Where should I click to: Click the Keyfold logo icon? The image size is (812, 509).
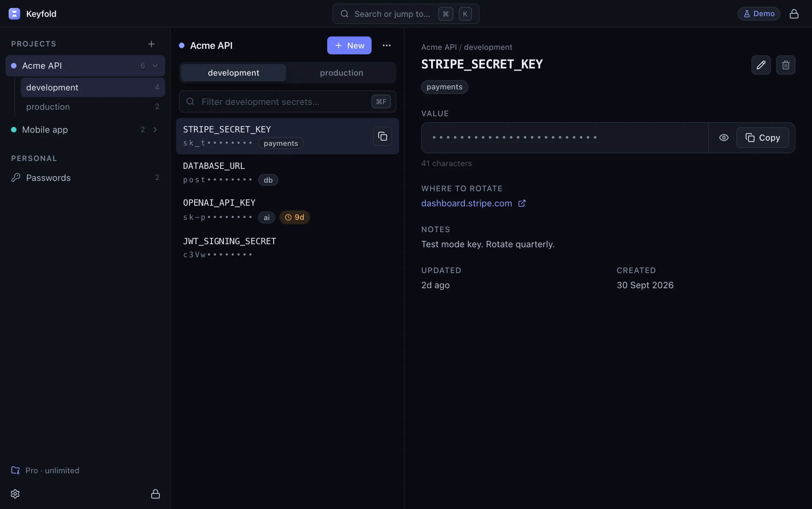pos(14,14)
